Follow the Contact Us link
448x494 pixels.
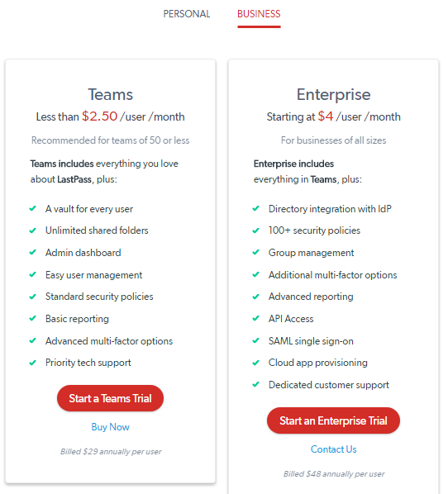click(x=334, y=449)
